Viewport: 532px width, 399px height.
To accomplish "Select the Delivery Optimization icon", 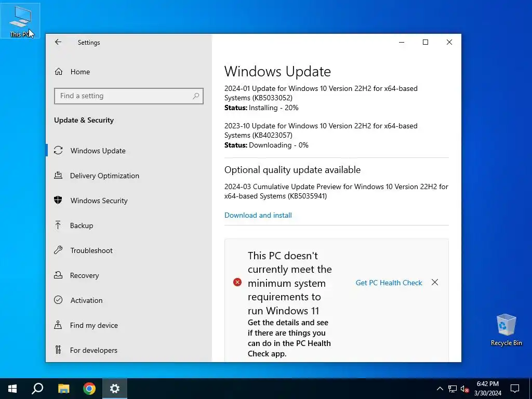I will tap(58, 176).
